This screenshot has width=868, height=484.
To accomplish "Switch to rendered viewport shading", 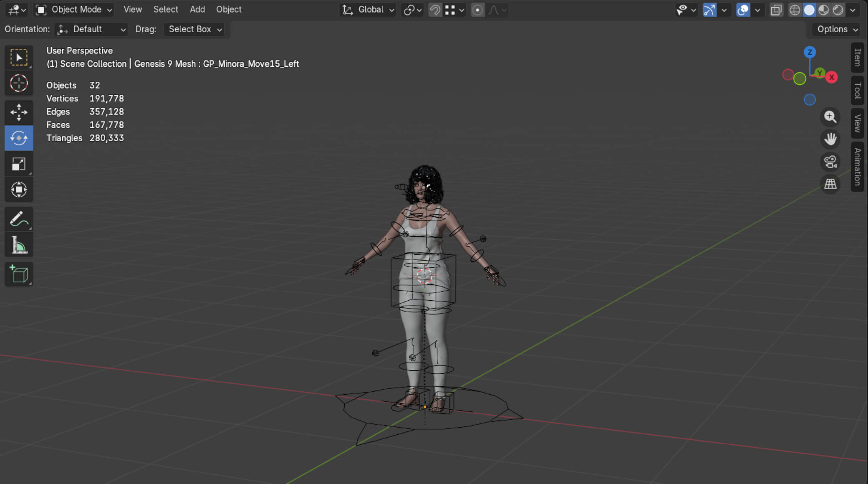I will click(838, 10).
